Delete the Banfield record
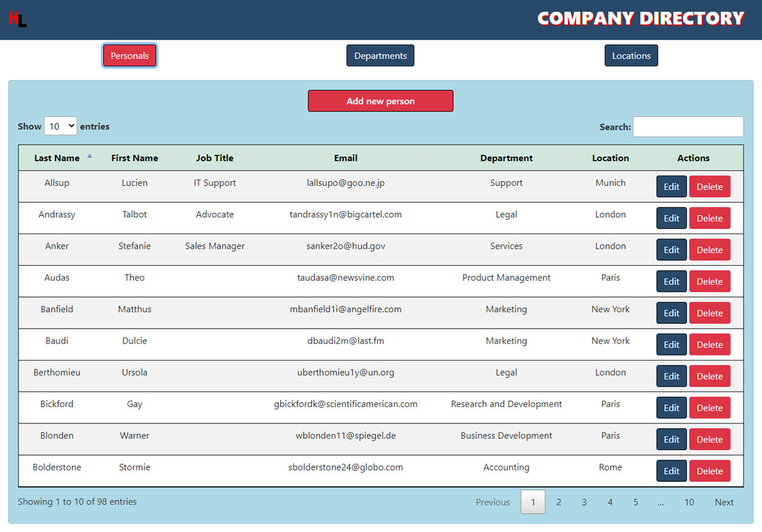Viewport: 762px width, 532px height. coord(709,313)
